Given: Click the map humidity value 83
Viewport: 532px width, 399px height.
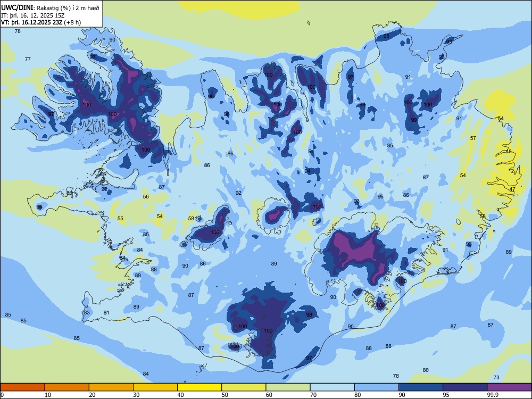Looking at the screenshot, I should click(87, 312).
